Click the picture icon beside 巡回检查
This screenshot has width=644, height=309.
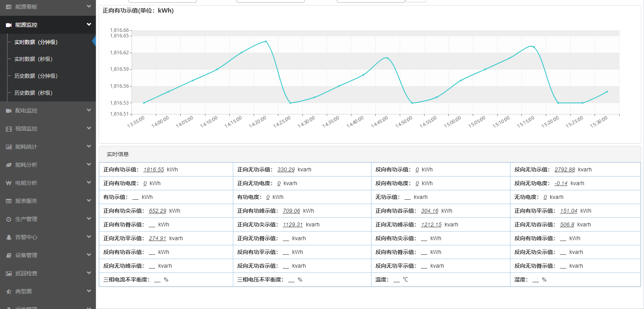click(x=9, y=274)
